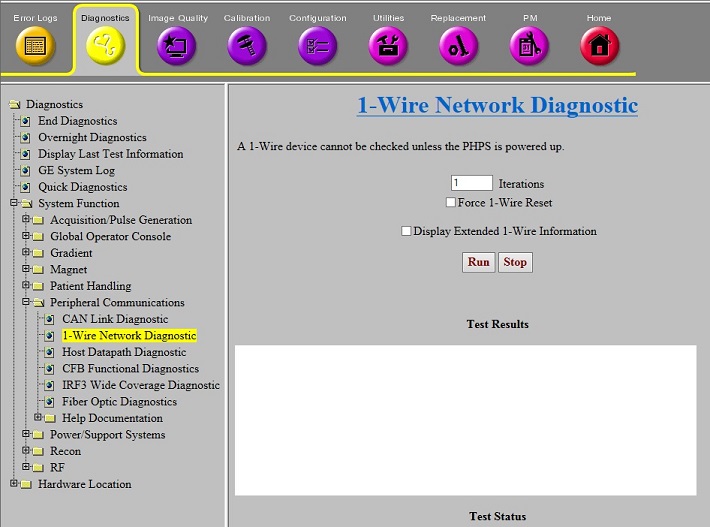Click the Image Quality toolbar icon
The image size is (710, 527).
[177, 45]
